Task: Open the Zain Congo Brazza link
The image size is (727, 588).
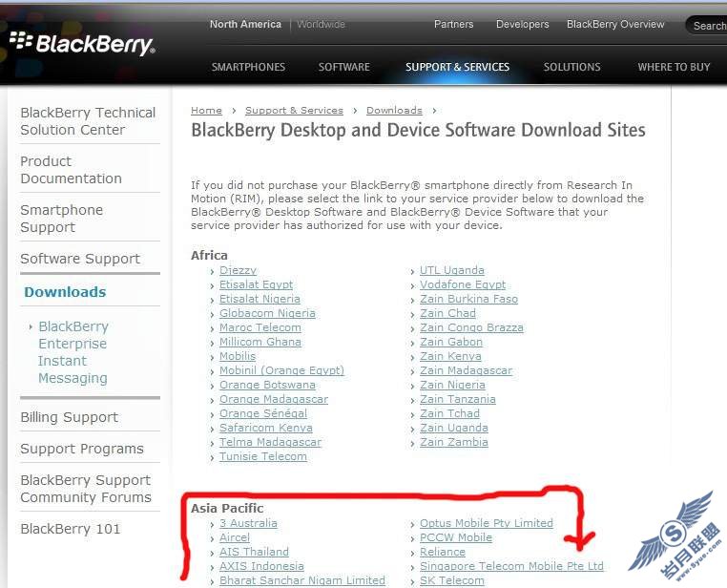Action: point(471,327)
